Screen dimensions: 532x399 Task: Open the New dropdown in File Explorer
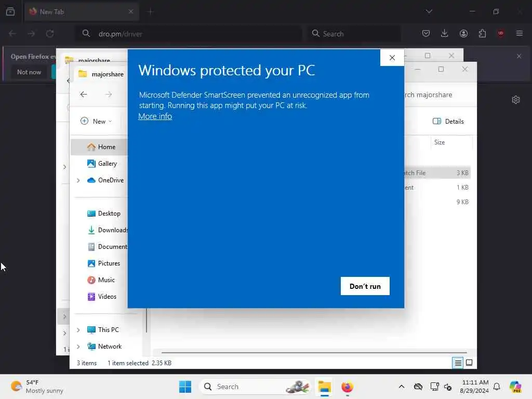point(96,121)
